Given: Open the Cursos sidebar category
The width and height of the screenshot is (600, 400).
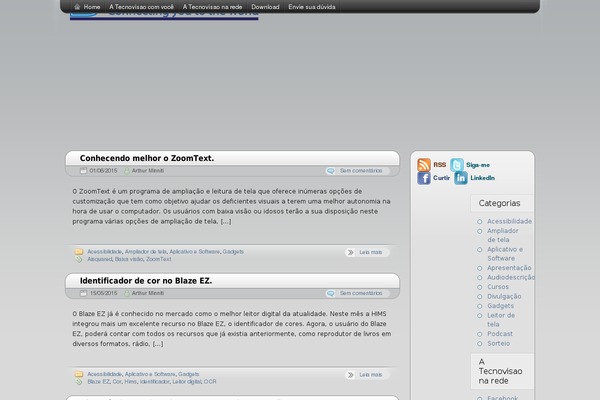Looking at the screenshot, I should (x=498, y=287).
